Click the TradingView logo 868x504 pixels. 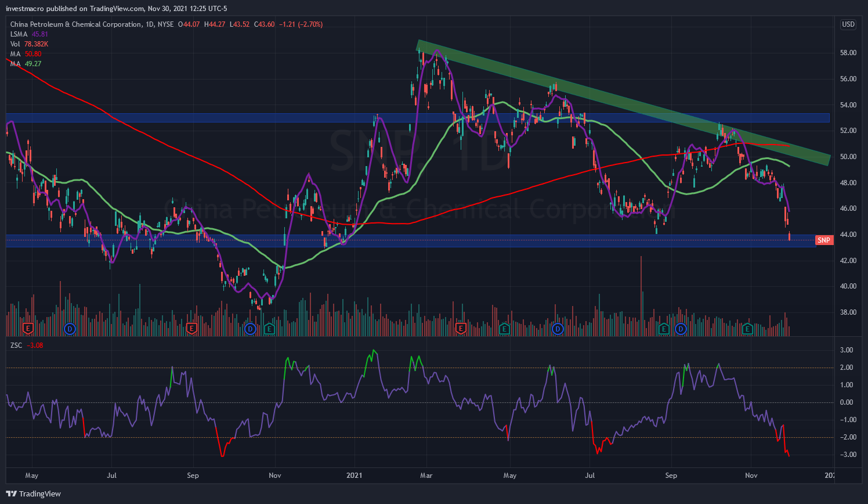pyautogui.click(x=34, y=494)
